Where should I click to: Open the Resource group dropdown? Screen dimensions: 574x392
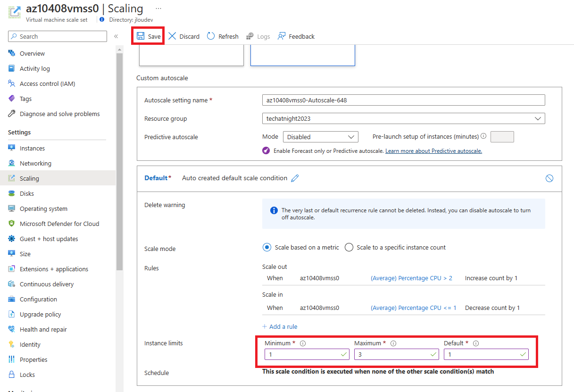[403, 118]
